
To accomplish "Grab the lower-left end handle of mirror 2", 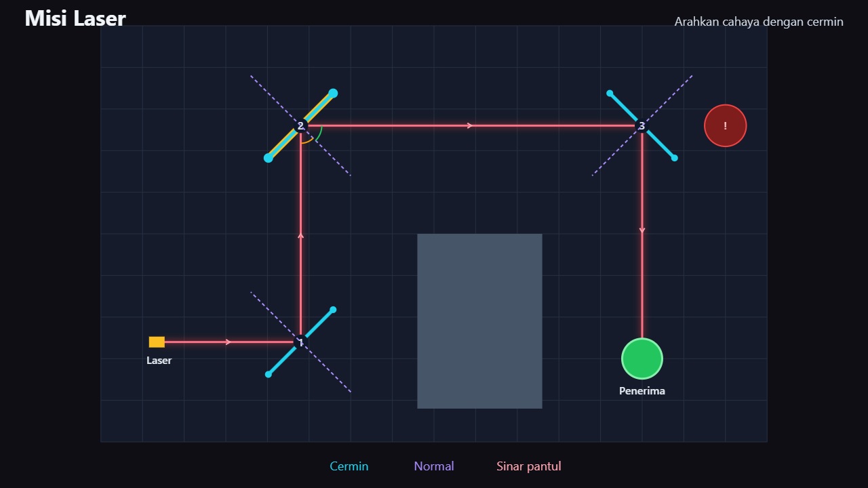I will click(x=269, y=158).
